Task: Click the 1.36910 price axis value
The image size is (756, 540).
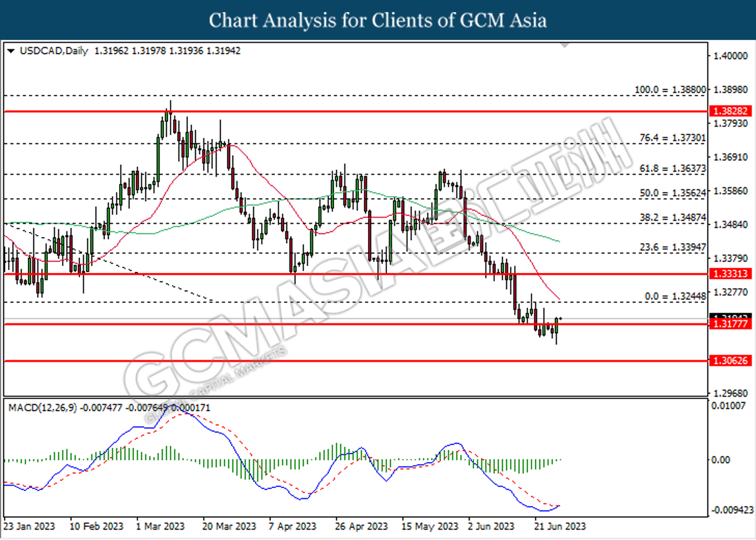Action: coord(731,157)
